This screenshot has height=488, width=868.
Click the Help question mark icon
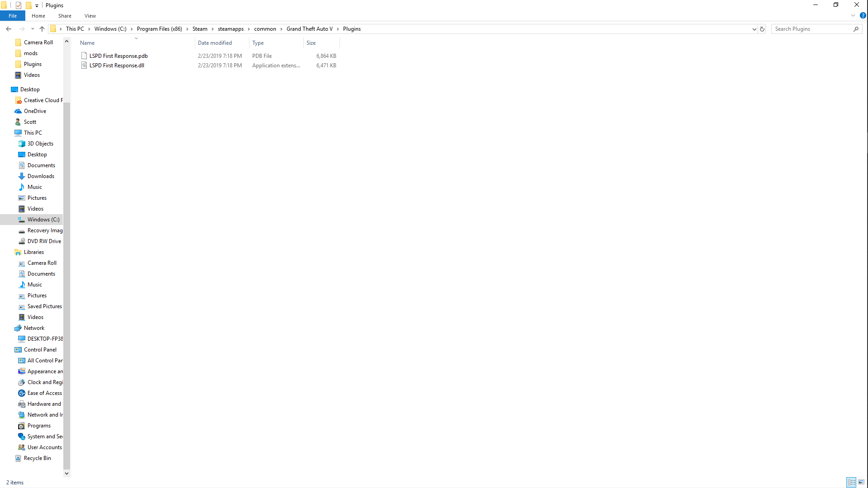[863, 15]
